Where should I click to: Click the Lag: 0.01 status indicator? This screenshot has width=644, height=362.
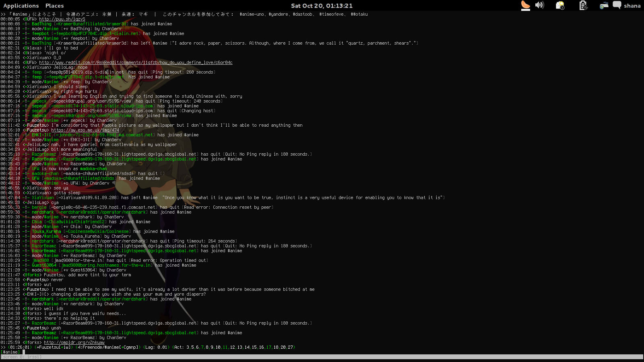[x=156, y=347]
